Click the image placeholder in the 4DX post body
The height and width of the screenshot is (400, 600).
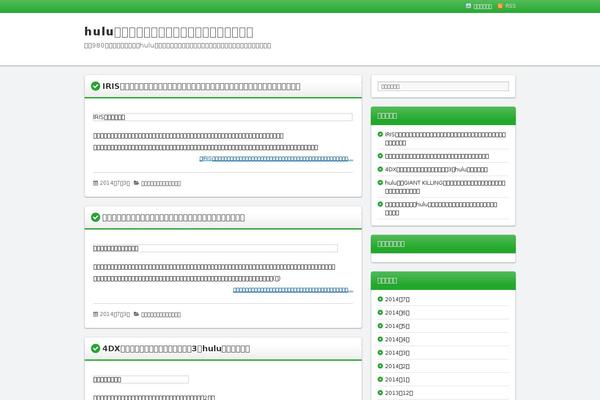click(141, 379)
